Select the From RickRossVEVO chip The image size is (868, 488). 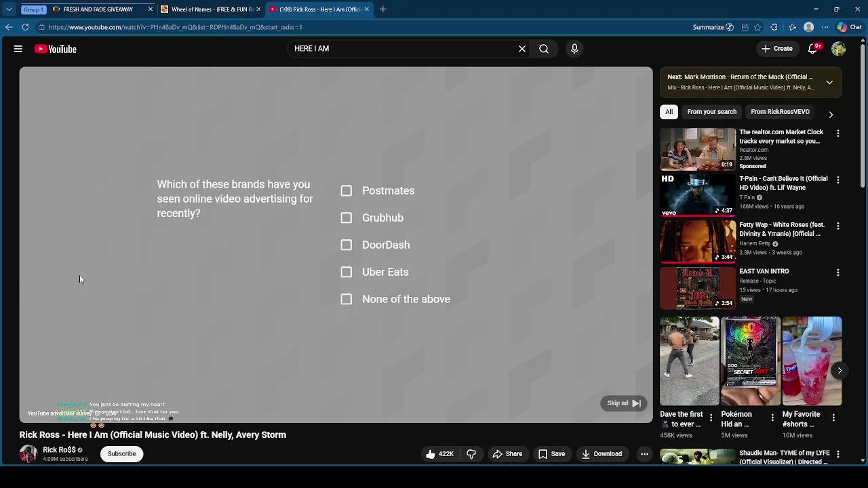pos(780,112)
